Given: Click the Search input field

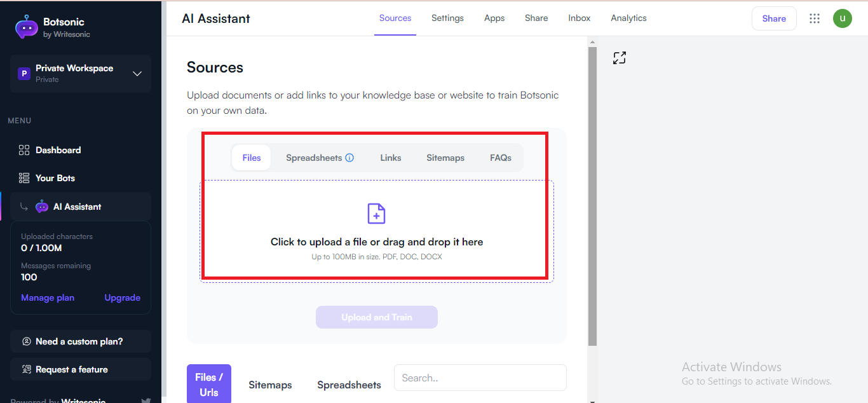Looking at the screenshot, I should coord(480,378).
